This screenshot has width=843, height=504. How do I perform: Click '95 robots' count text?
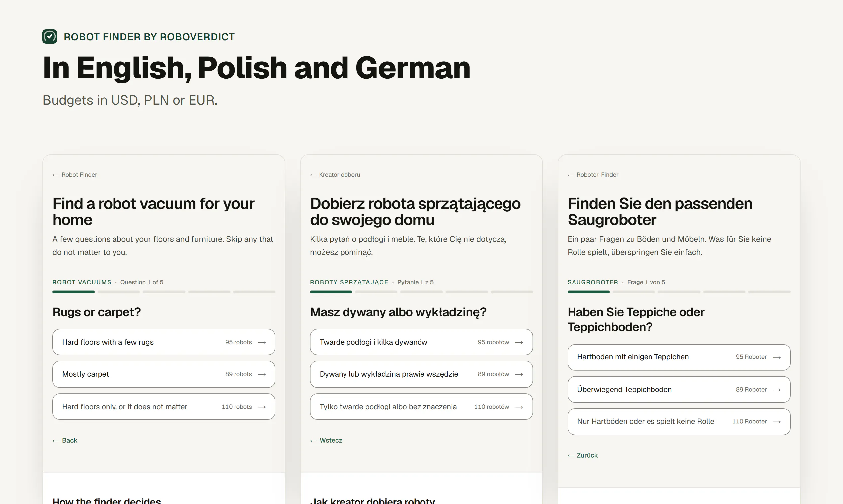[238, 342]
